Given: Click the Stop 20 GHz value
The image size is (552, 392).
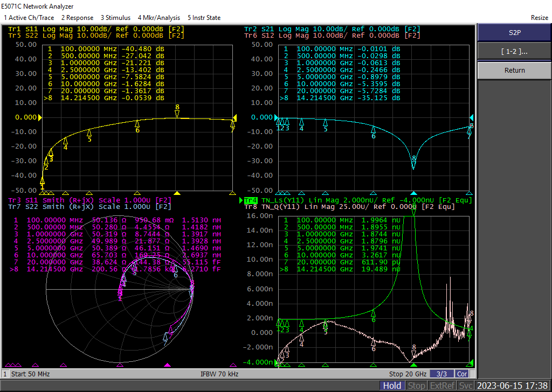Looking at the screenshot, I should pos(408,374).
